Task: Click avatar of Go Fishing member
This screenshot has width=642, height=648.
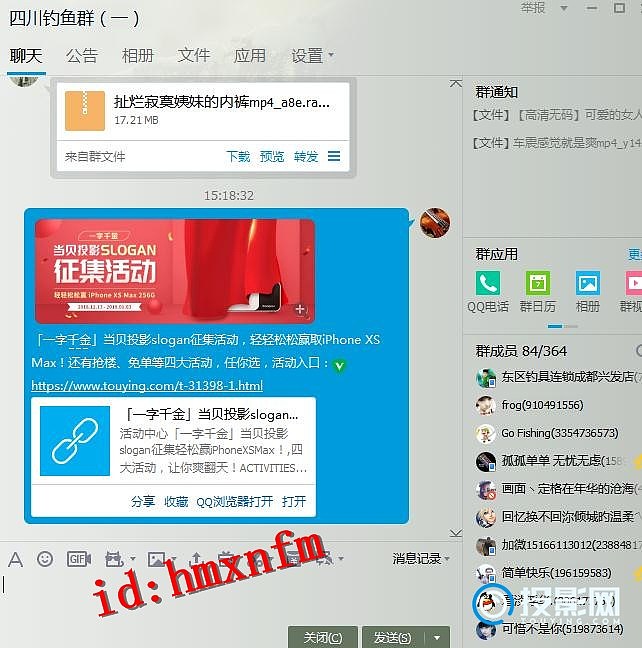Action: pyautogui.click(x=486, y=434)
